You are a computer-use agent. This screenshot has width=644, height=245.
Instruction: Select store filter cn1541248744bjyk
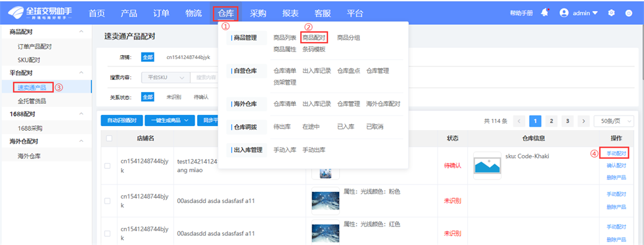click(188, 57)
